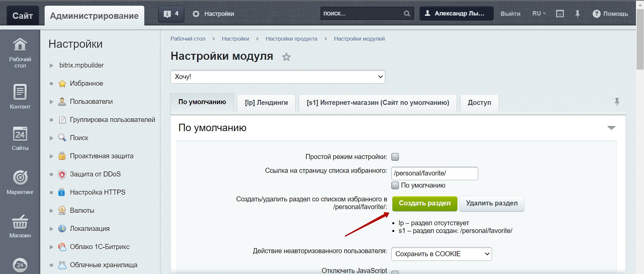Collapse the По умолчанию section arrow

pos(611,128)
